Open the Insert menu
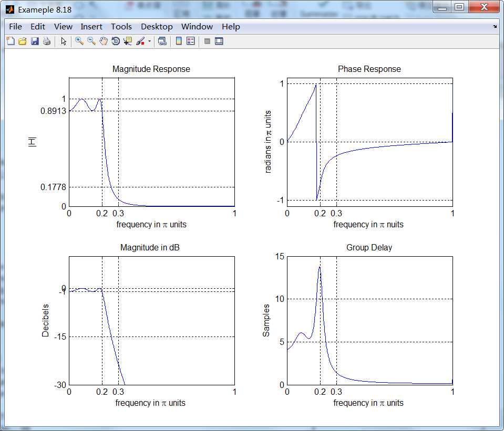Viewport: 504px width, 431px height. point(91,27)
